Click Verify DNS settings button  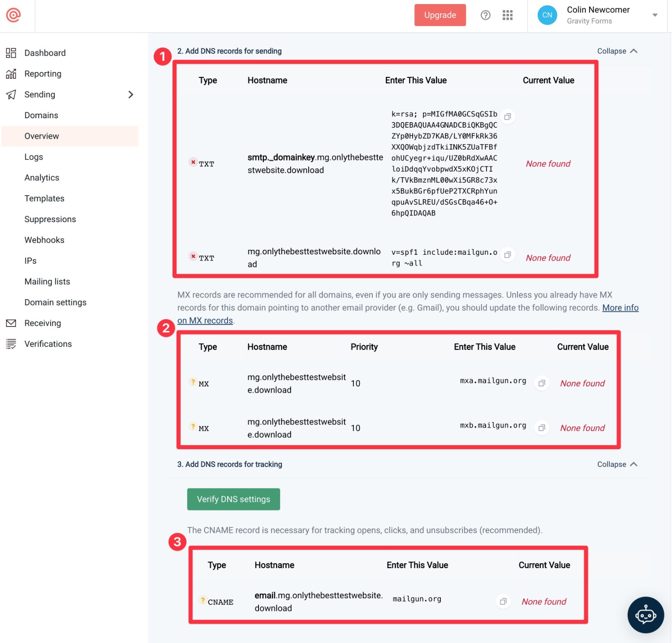[x=233, y=499]
